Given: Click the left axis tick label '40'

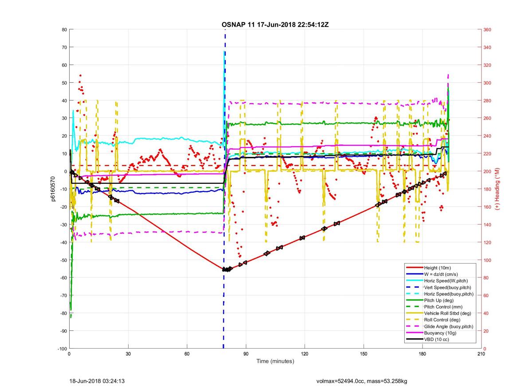Looking at the screenshot, I should tap(64, 101).
